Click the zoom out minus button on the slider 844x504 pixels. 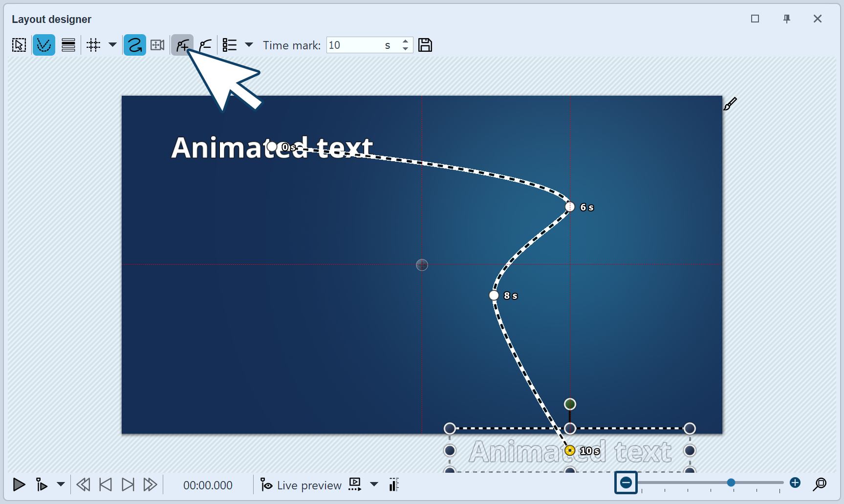coord(626,483)
